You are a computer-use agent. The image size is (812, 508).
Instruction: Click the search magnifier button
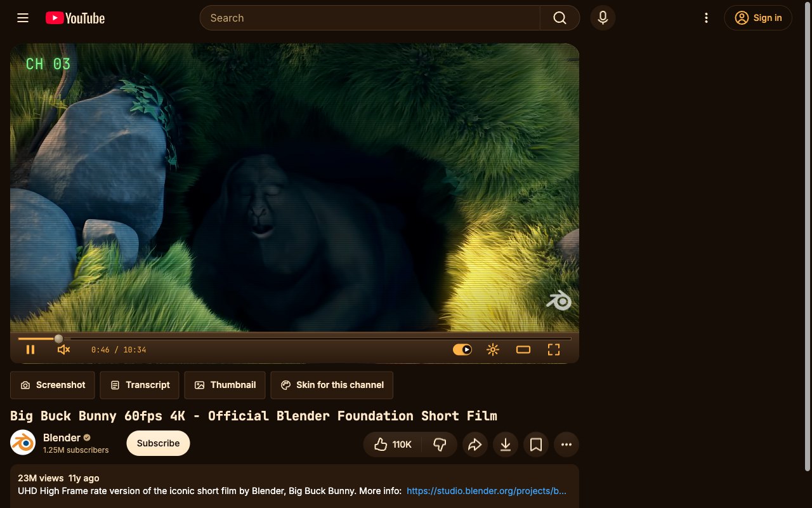coord(560,18)
